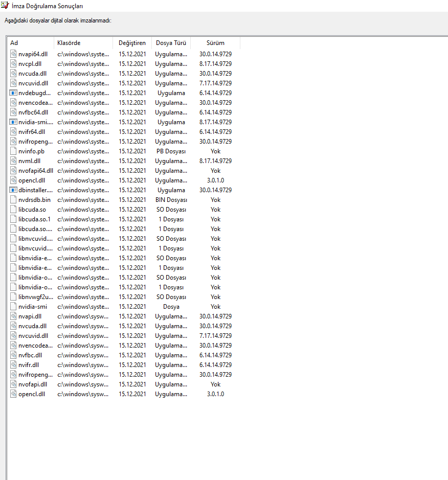Click the nvml.dll file icon

(x=13, y=161)
